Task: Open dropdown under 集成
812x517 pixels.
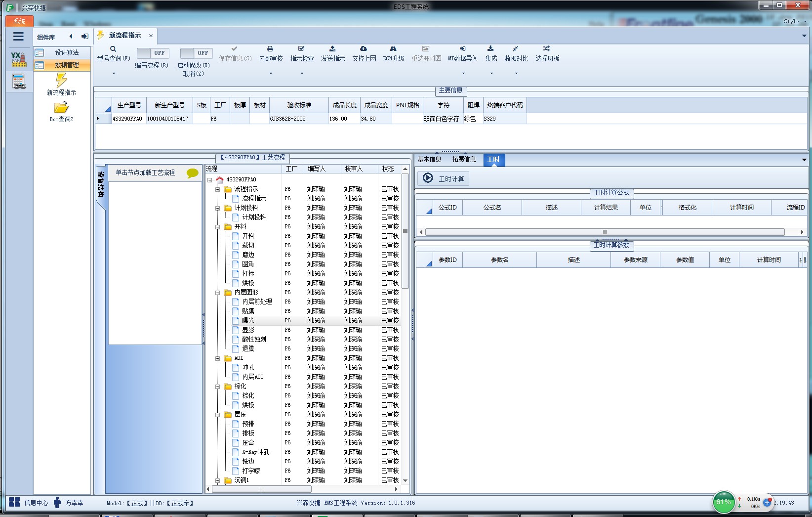Action: point(491,74)
